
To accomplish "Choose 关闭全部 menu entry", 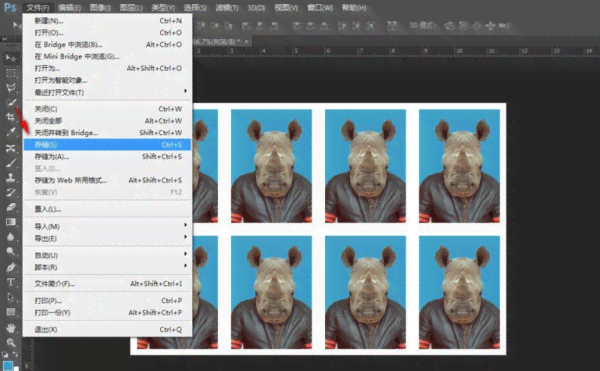I will tap(108, 121).
